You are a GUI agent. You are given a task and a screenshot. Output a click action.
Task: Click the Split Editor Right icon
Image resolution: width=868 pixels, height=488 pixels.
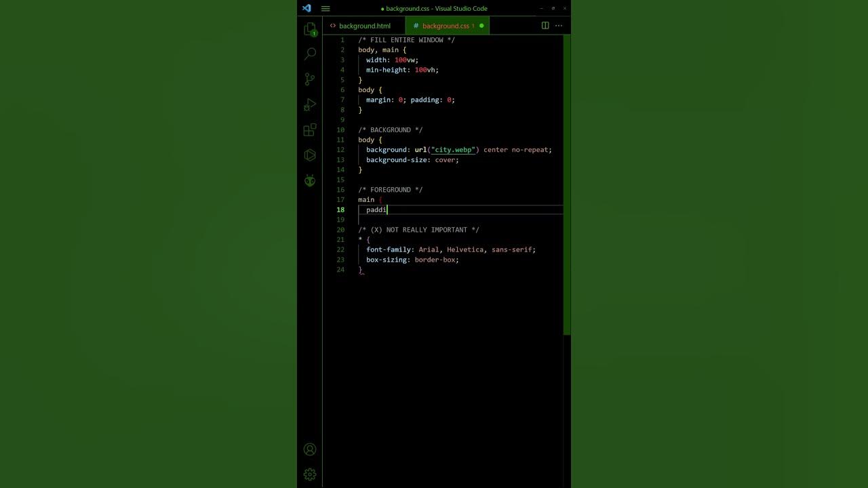coord(545,26)
